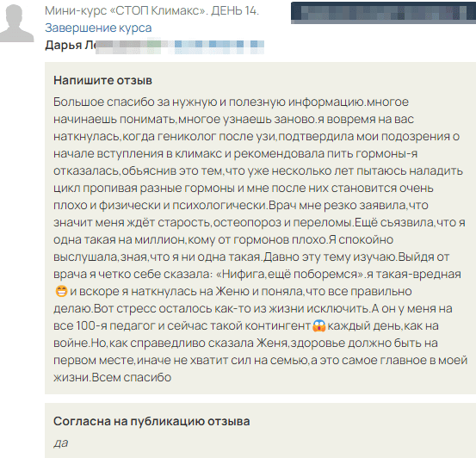Click the gray user avatar placeholder
476x458 pixels.
15,23
